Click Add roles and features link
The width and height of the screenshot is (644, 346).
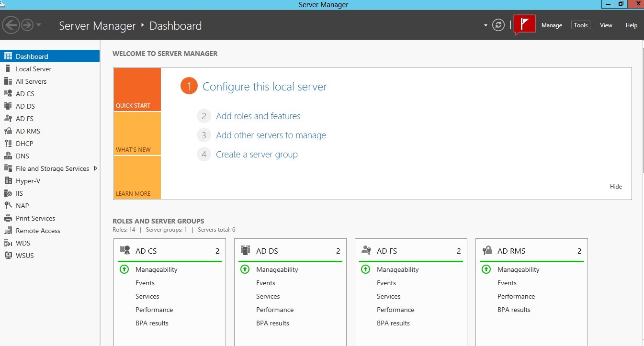[258, 116]
